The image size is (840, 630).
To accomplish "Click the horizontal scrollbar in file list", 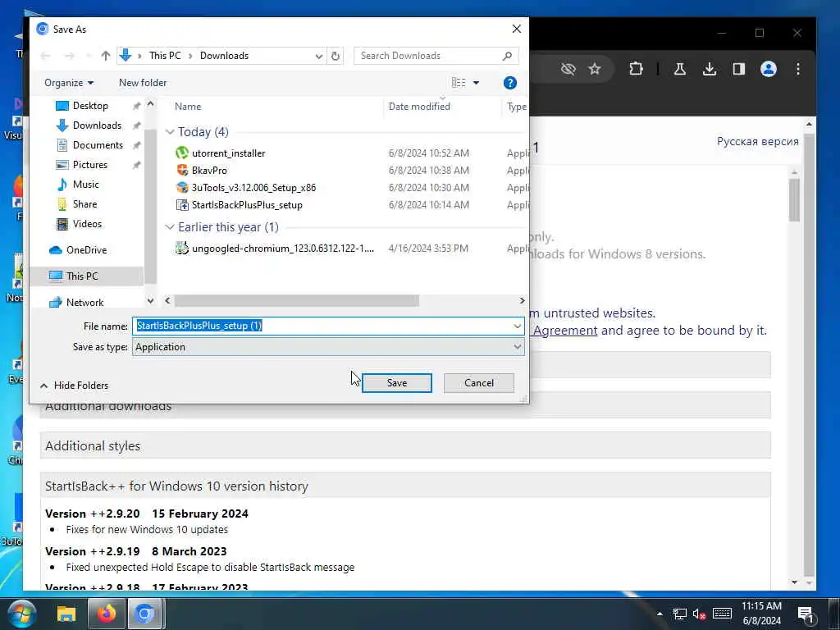I will point(297,301).
